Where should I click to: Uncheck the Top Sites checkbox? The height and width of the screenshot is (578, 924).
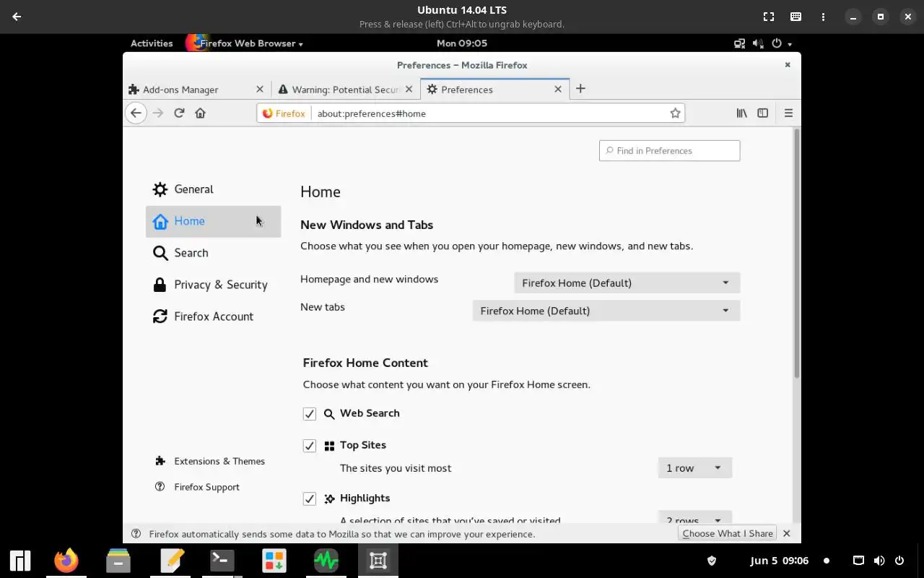point(310,446)
